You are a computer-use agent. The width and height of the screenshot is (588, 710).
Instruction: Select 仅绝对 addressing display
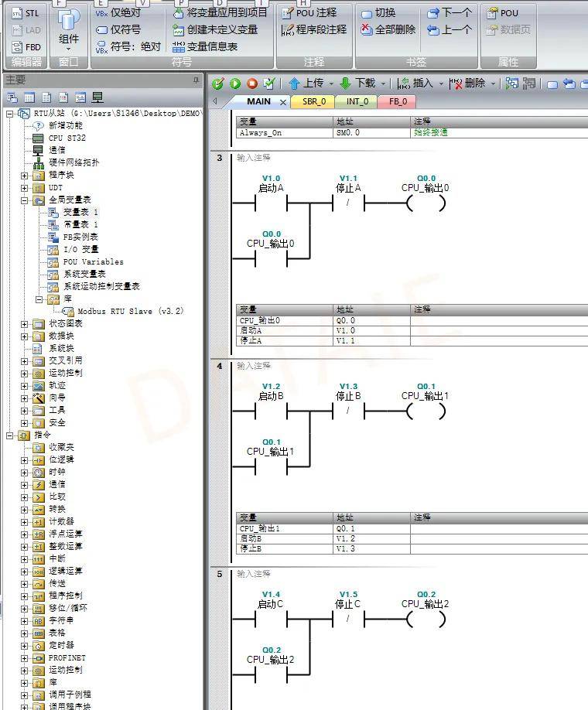[x=118, y=12]
